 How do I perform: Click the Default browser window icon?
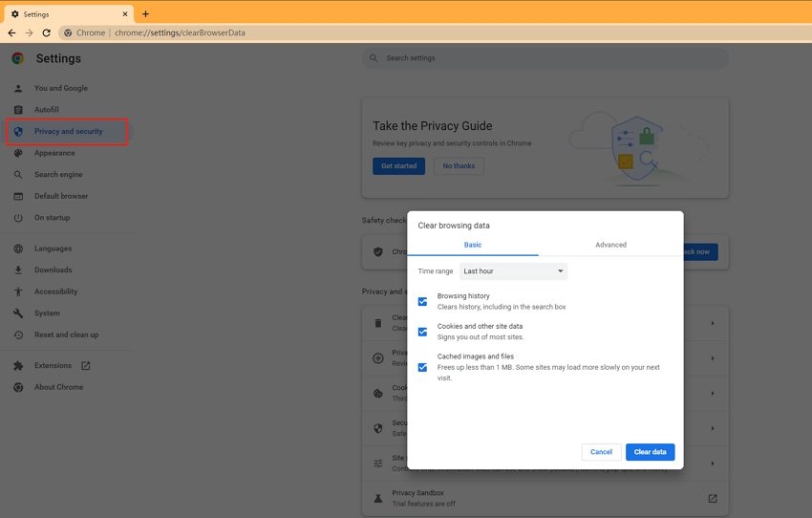(18, 196)
